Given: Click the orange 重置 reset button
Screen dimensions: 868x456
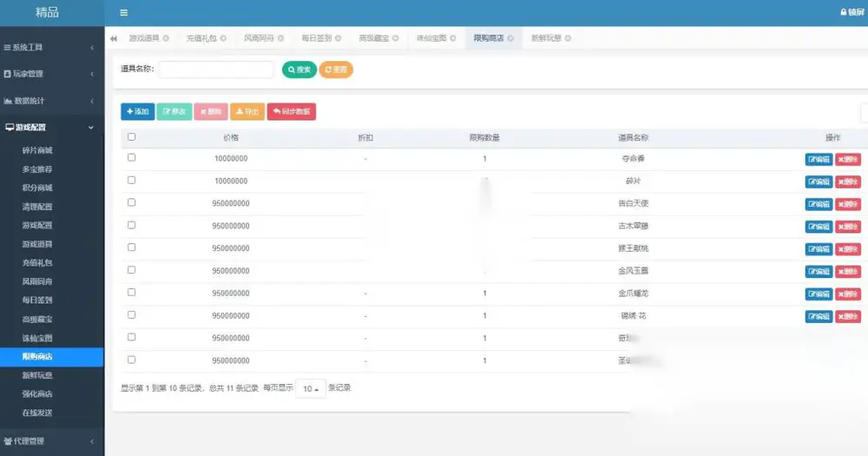Looking at the screenshot, I should click(x=336, y=69).
